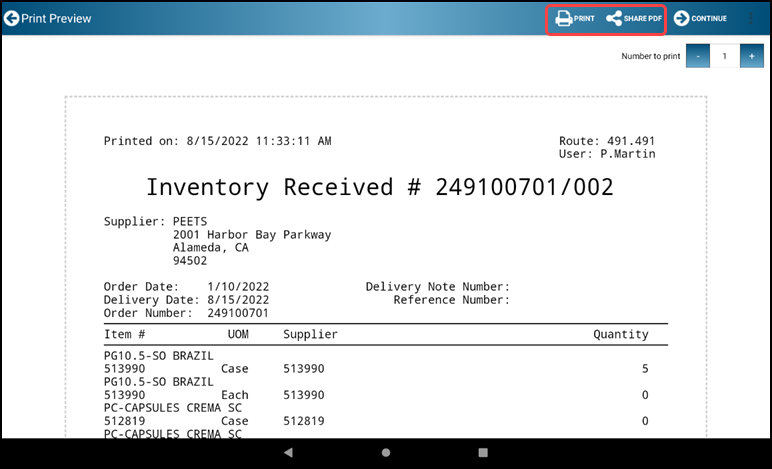
Task: Tap the Android recent apps square
Action: (x=483, y=452)
